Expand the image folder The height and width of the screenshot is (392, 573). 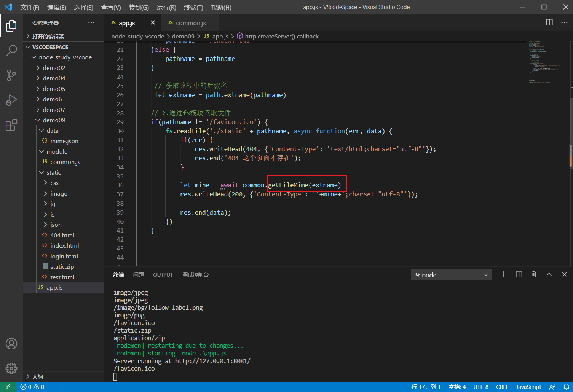pyautogui.click(x=63, y=193)
